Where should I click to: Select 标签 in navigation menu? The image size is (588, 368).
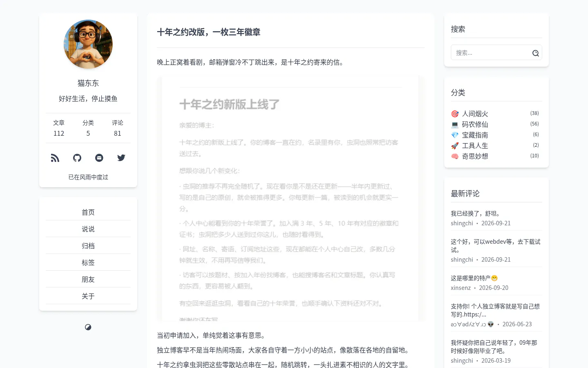[x=88, y=263]
